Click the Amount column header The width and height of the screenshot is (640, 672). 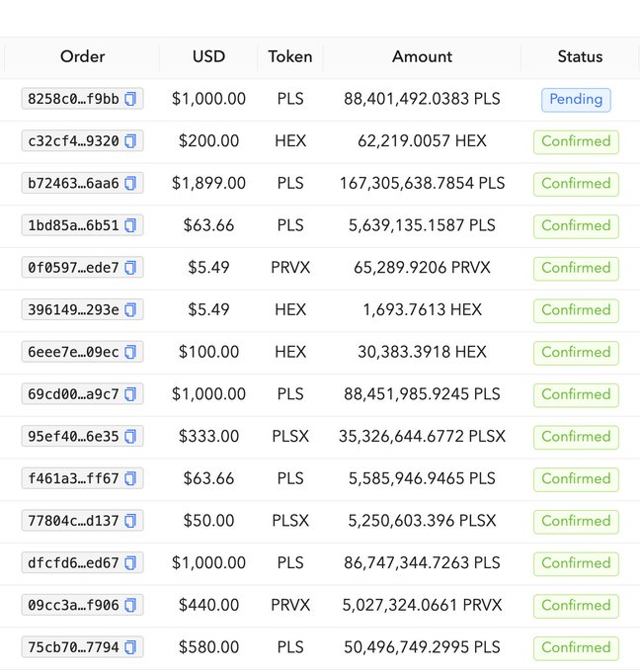coord(422,56)
